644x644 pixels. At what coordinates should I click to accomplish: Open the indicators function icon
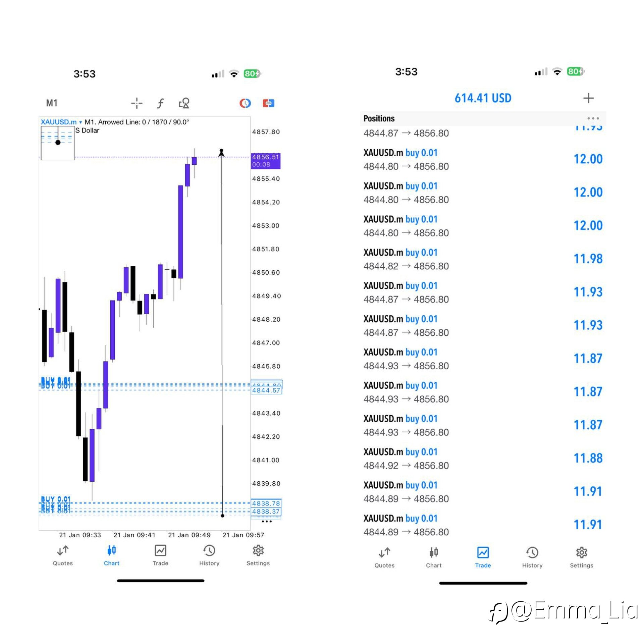point(160,103)
